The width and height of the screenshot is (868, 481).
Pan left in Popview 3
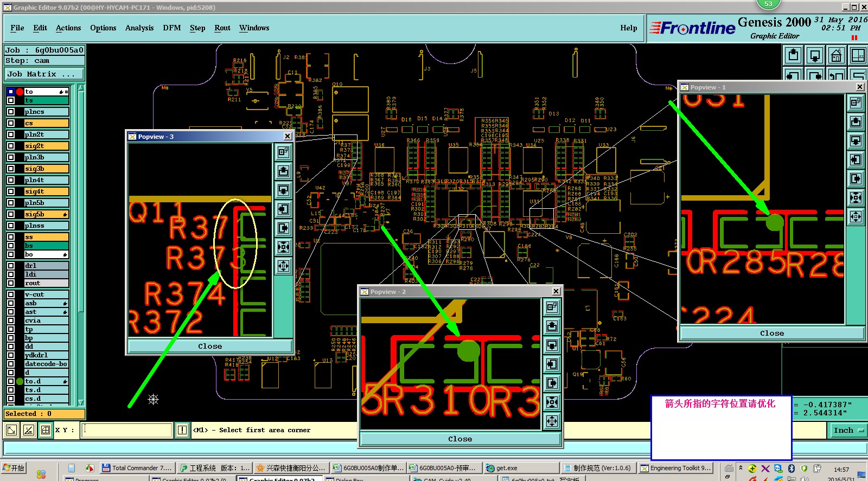[283, 209]
